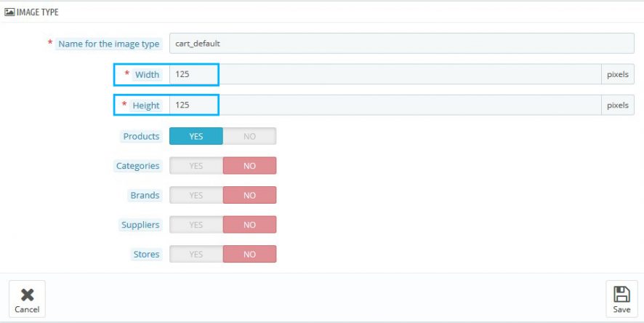This screenshot has height=323, width=644.
Task: Turn on YES for Brands
Action: [196, 195]
